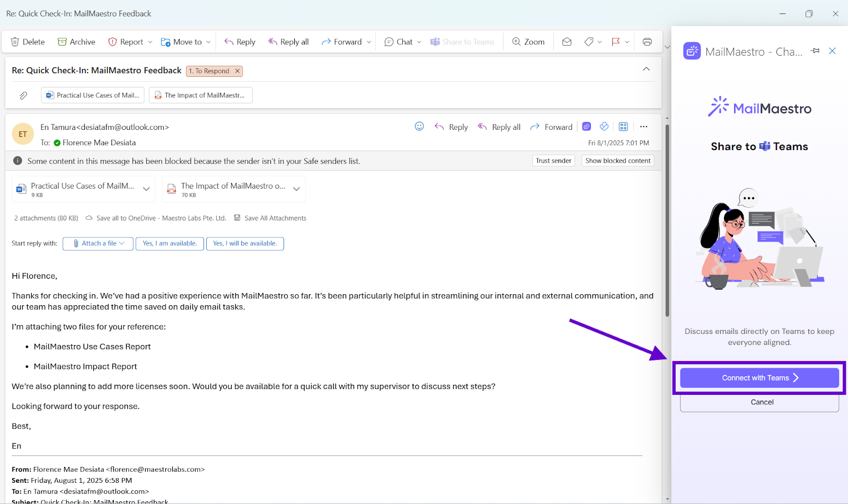Click the message pane vertical scrollbar
The width and height of the screenshot is (848, 504).
tap(667, 220)
